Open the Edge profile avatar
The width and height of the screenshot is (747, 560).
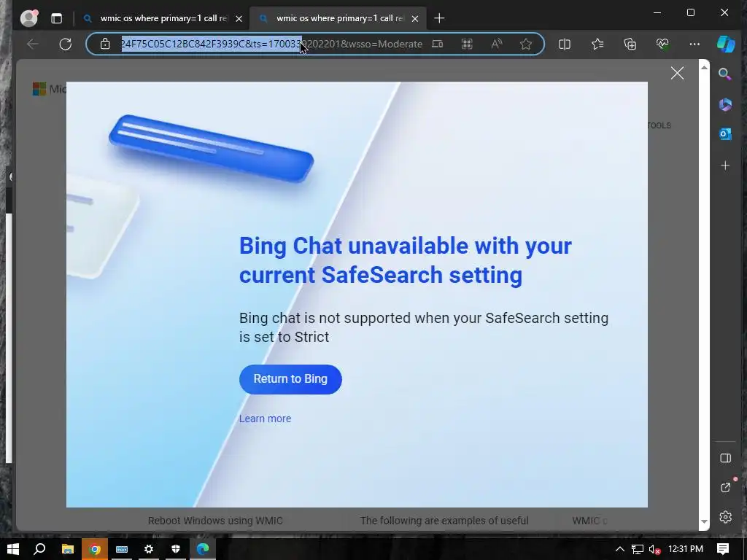tap(29, 18)
